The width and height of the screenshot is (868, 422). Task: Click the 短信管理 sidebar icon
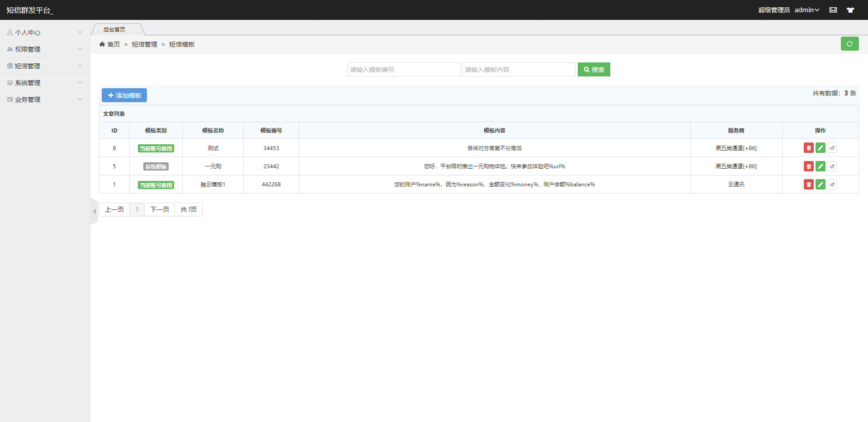10,66
